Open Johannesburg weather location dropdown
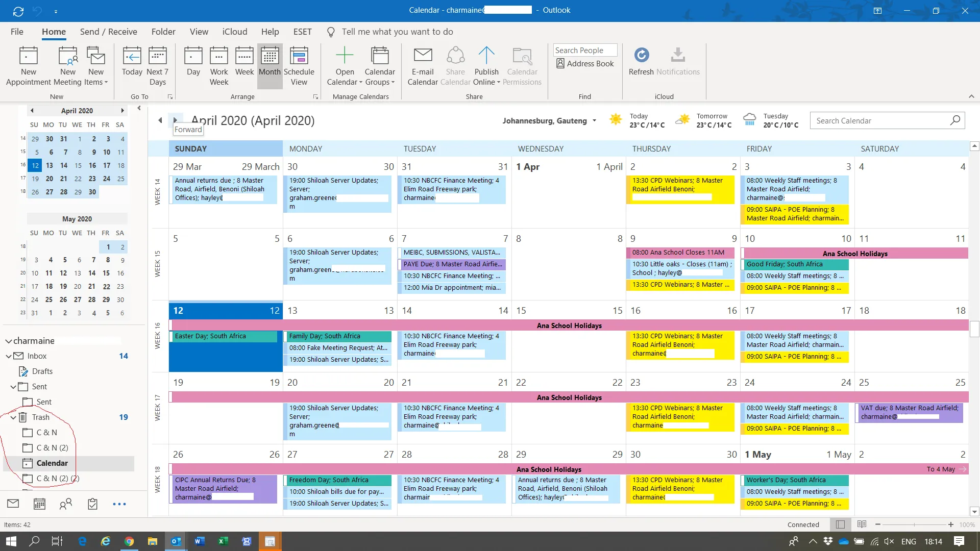Viewport: 980px width, 551px height. [x=594, y=121]
